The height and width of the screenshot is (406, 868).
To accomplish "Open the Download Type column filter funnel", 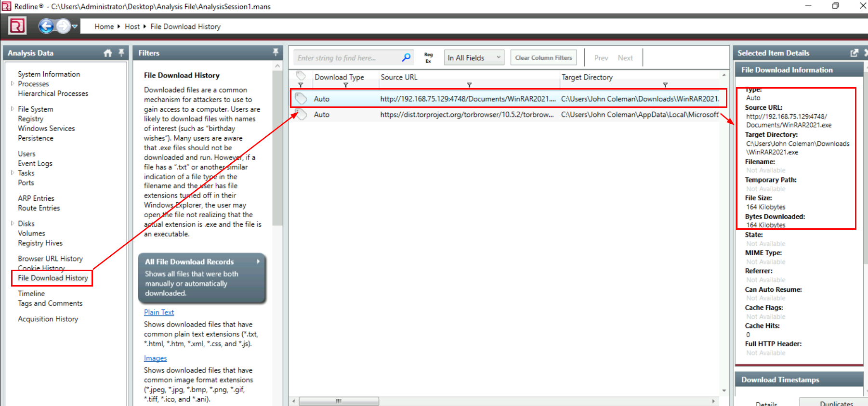I will click(x=346, y=85).
